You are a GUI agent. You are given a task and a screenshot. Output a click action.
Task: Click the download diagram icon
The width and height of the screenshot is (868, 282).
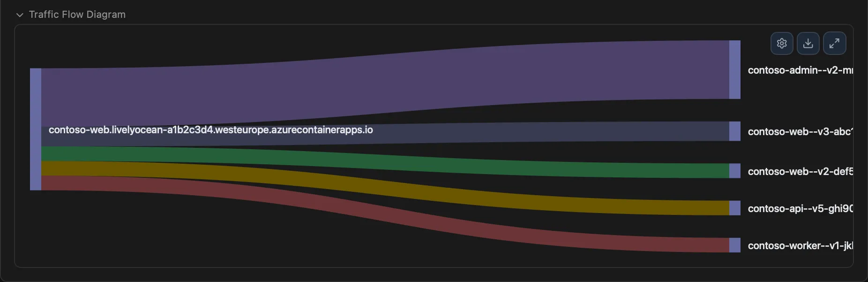point(808,44)
